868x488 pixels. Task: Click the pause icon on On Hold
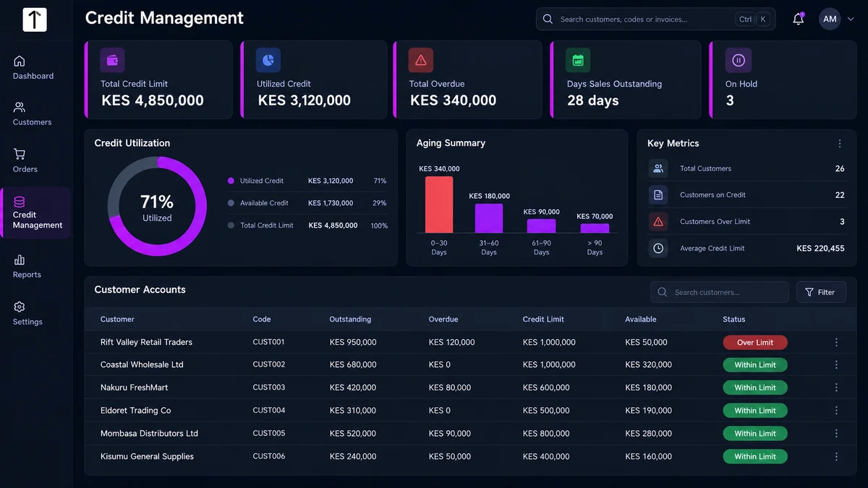tap(739, 60)
